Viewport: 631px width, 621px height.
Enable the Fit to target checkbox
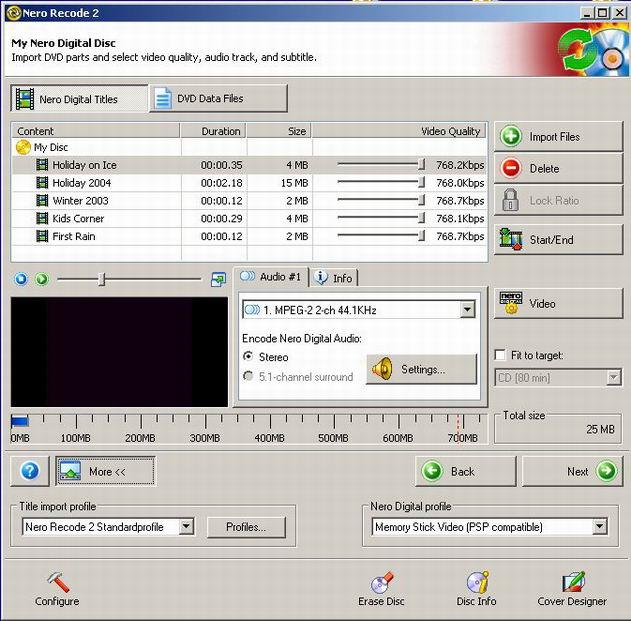[501, 356]
